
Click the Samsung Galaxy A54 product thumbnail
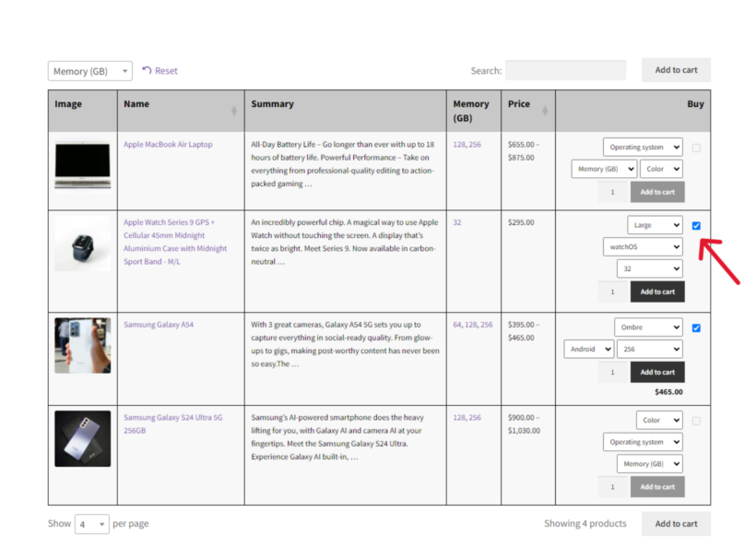click(82, 346)
